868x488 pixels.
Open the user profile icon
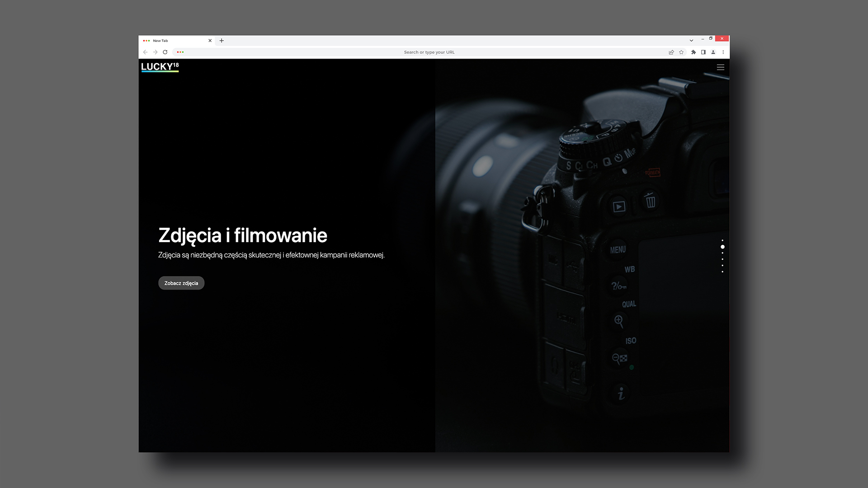(x=713, y=52)
